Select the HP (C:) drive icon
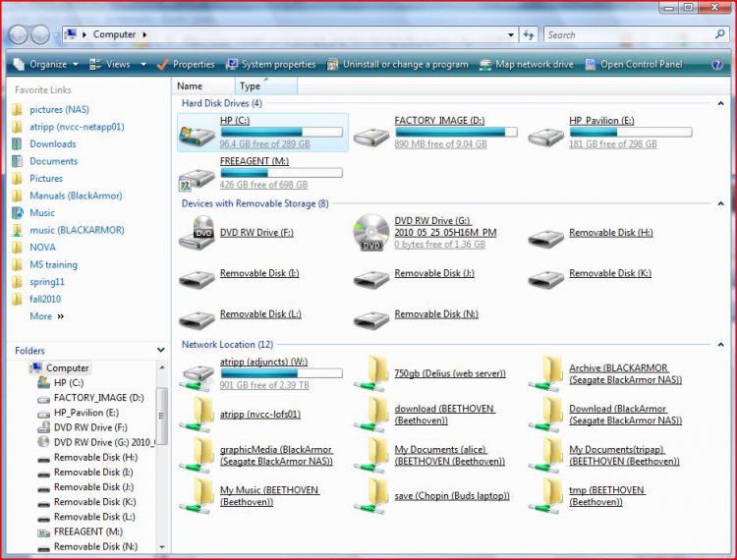This screenshot has width=737, height=560. (x=197, y=135)
